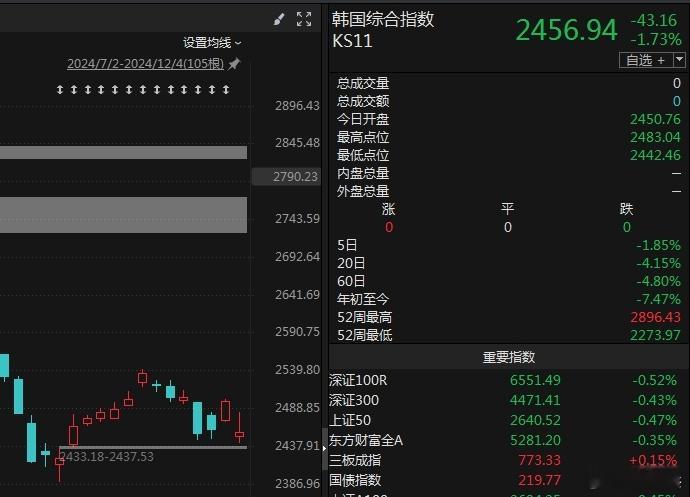Select the 60日 change -4.80%
Screen dimensions: 690x497
(x=658, y=281)
